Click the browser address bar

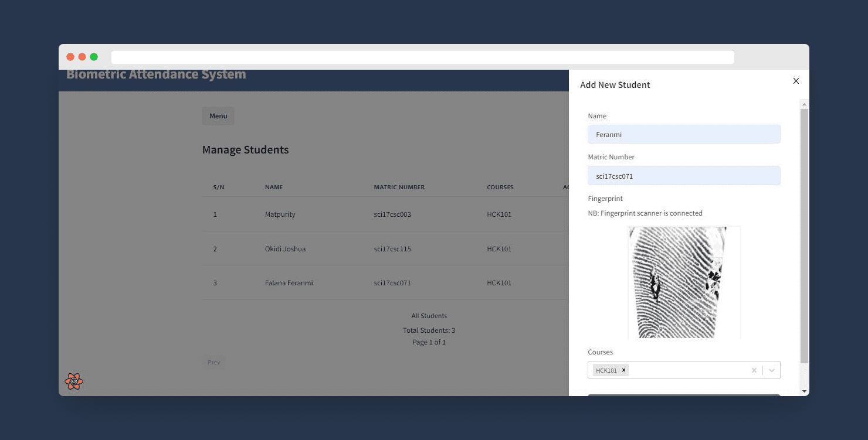[422, 57]
